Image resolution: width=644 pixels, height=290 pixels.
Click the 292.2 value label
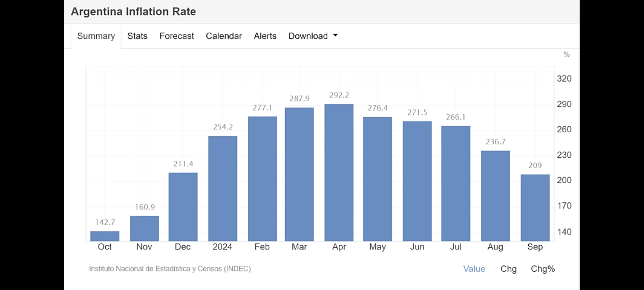tap(339, 95)
